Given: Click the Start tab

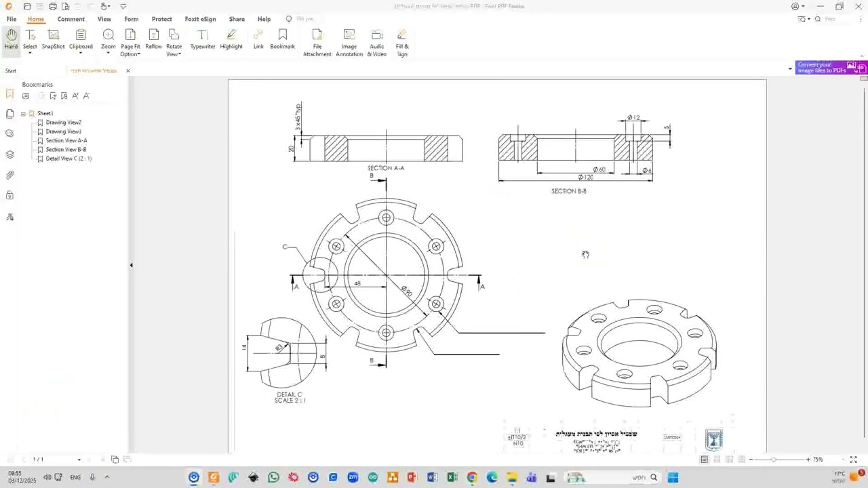Looking at the screenshot, I should pos(11,70).
